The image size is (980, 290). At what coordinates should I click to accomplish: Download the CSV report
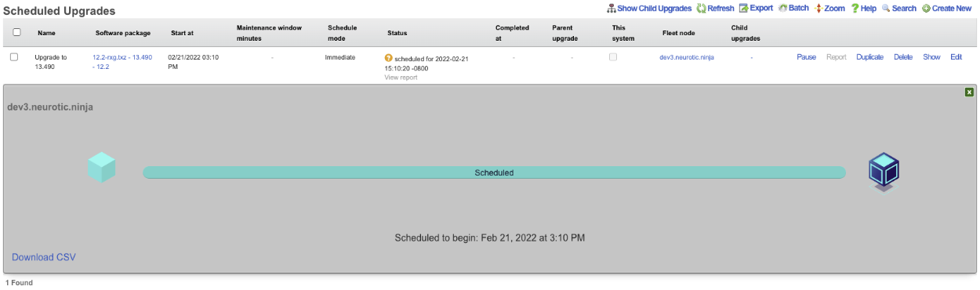[x=44, y=257]
